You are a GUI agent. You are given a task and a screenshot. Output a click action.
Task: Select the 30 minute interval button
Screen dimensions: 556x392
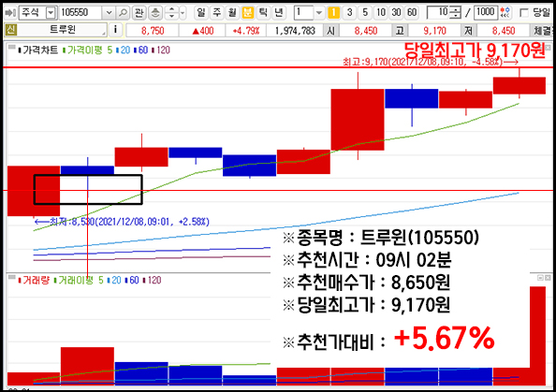396,13
